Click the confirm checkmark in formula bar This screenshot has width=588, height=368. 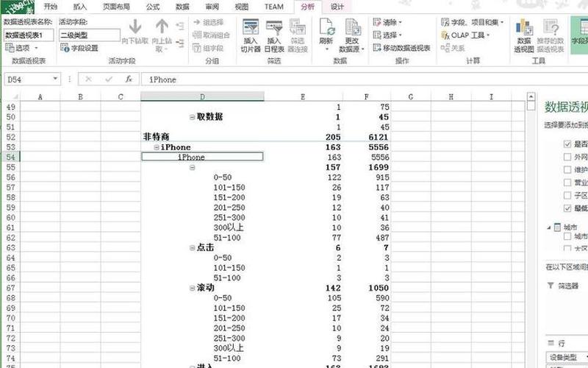[x=109, y=79]
